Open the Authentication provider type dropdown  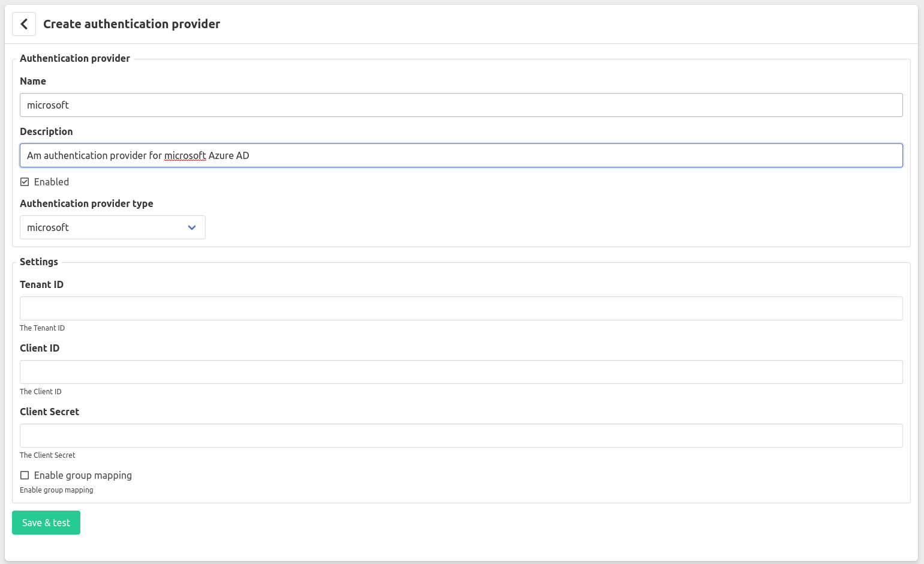(113, 227)
